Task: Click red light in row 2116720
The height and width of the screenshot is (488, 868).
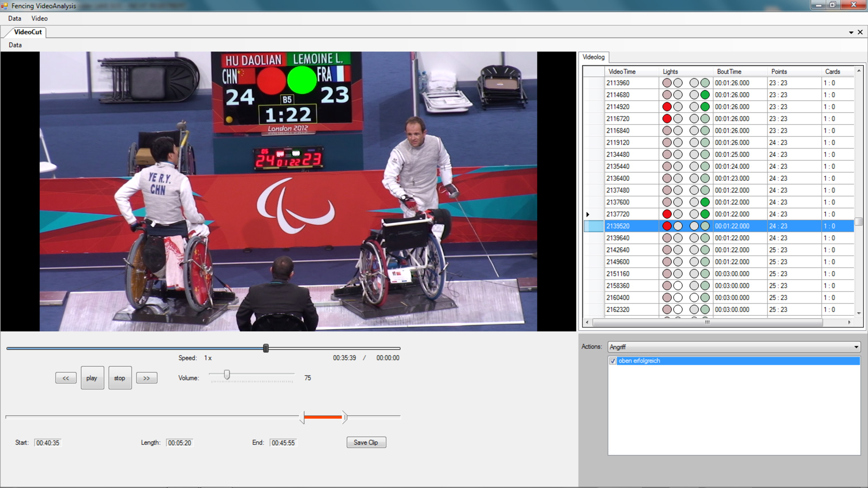Action: [667, 119]
